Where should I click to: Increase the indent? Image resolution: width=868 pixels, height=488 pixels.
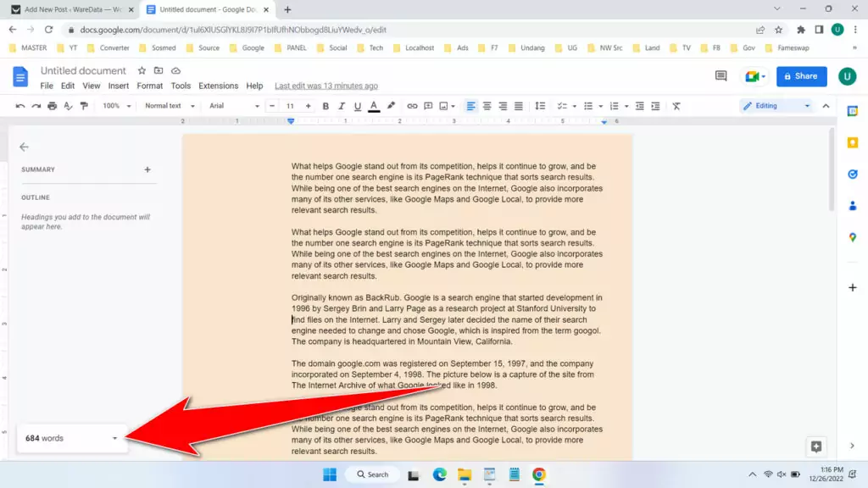click(655, 106)
